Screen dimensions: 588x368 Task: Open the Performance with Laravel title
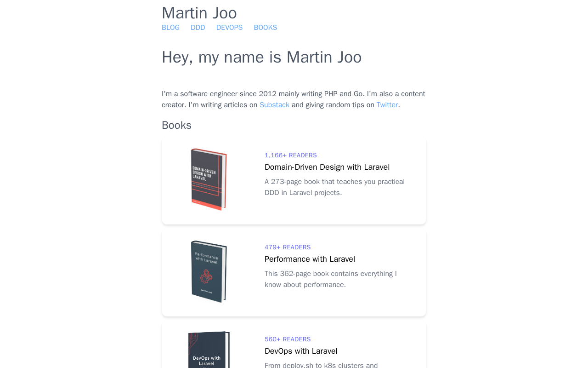tap(310, 259)
